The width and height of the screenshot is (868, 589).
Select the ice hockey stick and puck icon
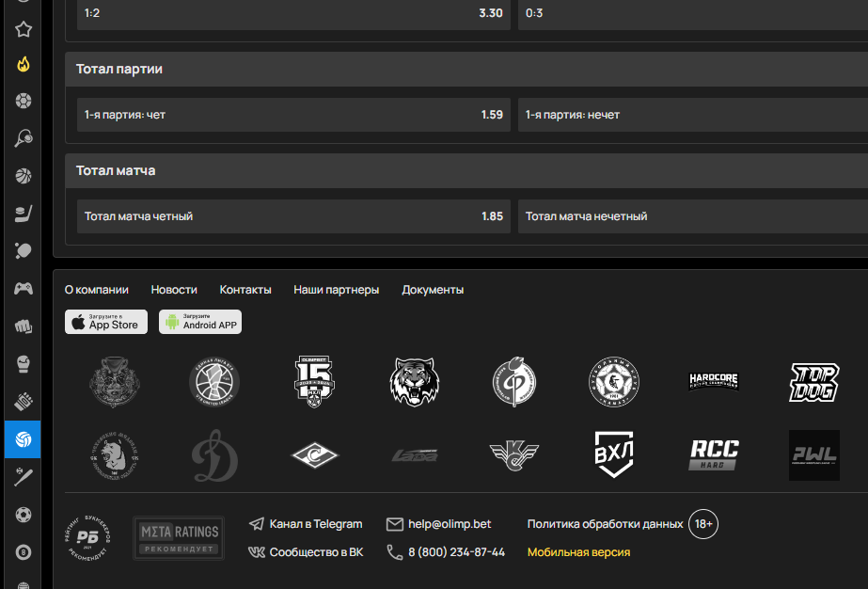pos(24,214)
